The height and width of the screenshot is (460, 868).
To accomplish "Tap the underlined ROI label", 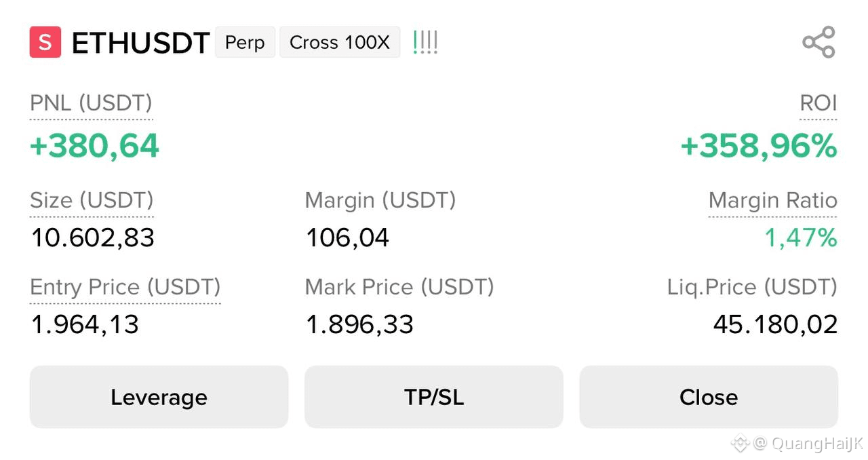I will tap(818, 103).
